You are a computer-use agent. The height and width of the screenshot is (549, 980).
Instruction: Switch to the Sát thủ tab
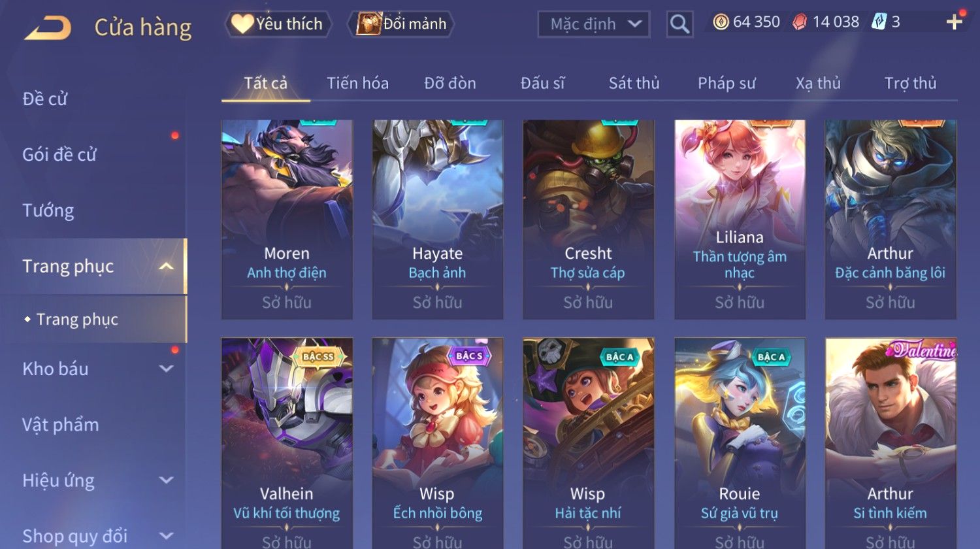[634, 83]
